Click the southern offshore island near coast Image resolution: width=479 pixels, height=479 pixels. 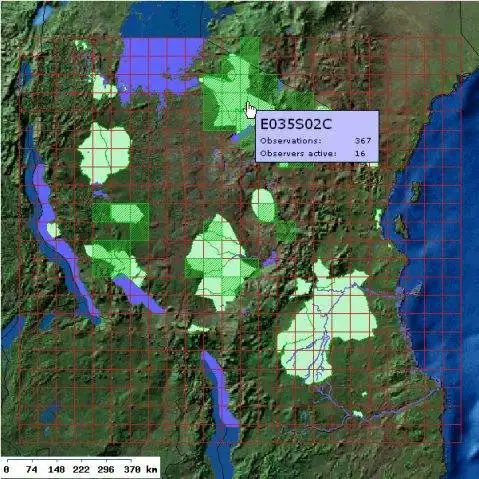[401, 227]
